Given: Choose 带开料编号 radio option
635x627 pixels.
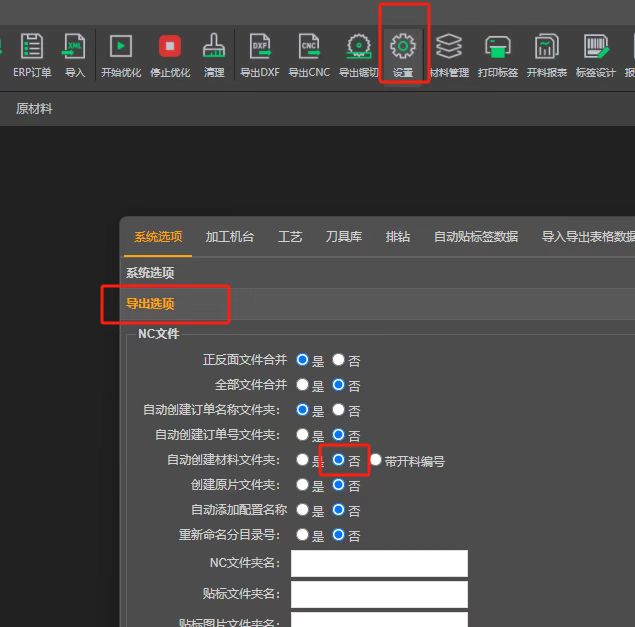Looking at the screenshot, I should click(377, 461).
